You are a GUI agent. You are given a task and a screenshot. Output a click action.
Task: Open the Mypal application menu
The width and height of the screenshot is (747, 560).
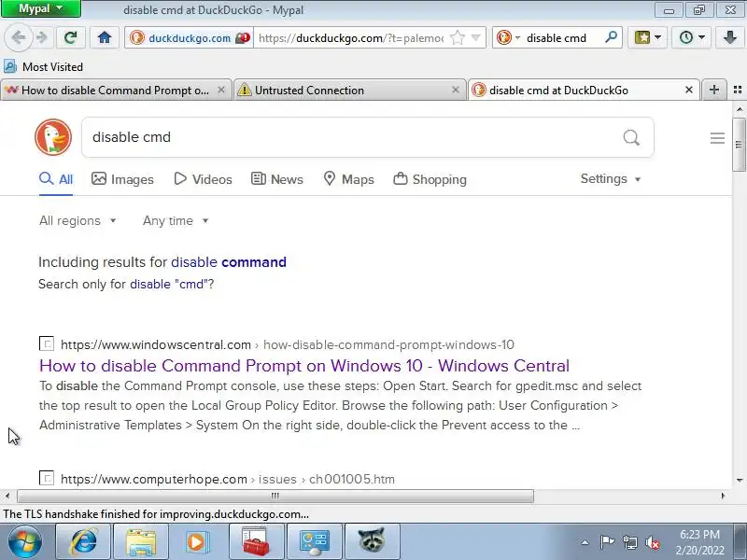coord(41,8)
